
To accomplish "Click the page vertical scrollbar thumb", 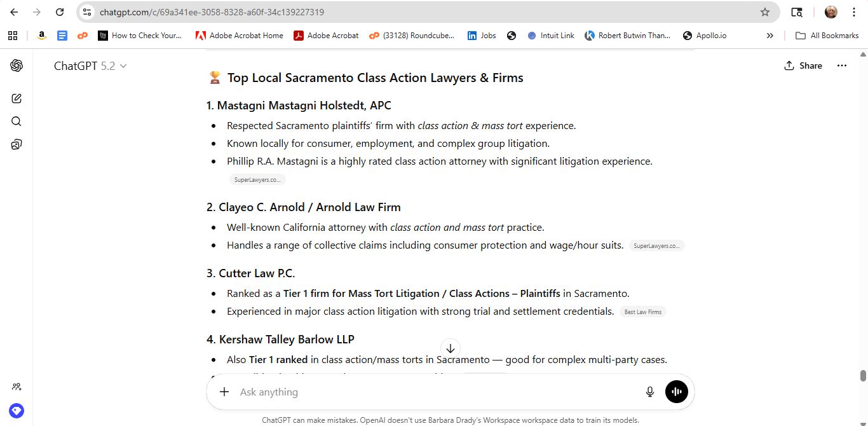I will [x=863, y=376].
